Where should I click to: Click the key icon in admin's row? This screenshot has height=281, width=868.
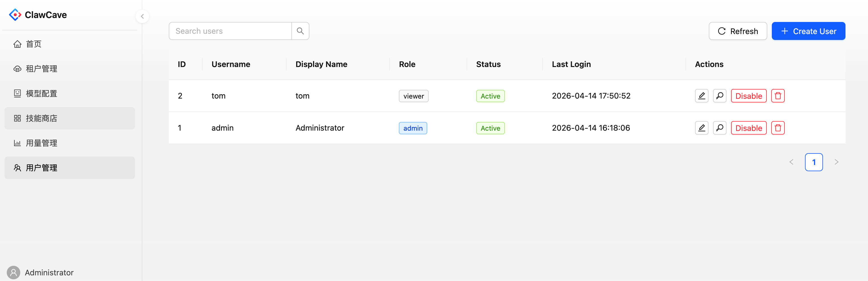719,128
